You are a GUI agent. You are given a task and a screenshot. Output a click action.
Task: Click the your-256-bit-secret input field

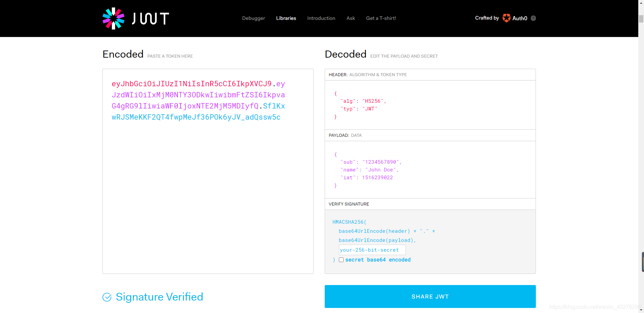(372, 250)
